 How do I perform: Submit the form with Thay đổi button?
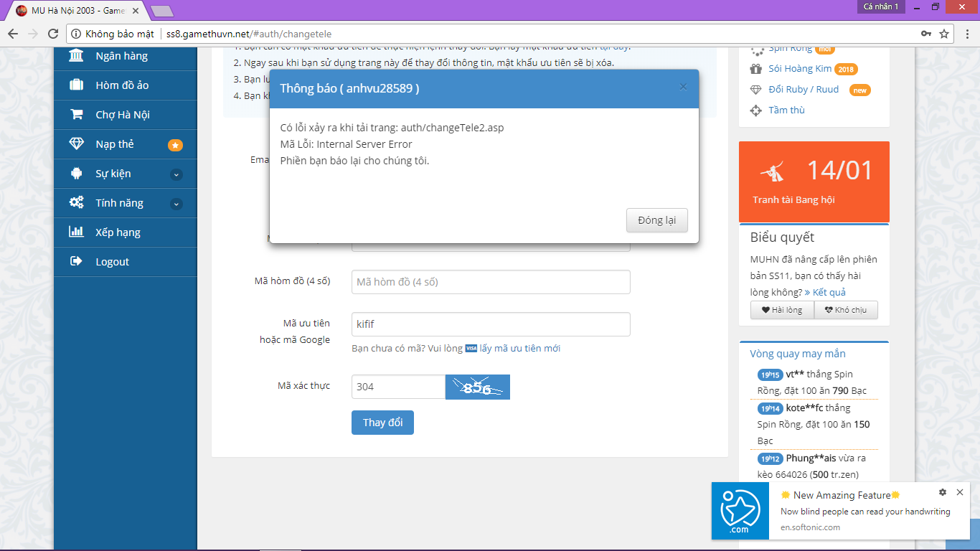[x=382, y=423]
